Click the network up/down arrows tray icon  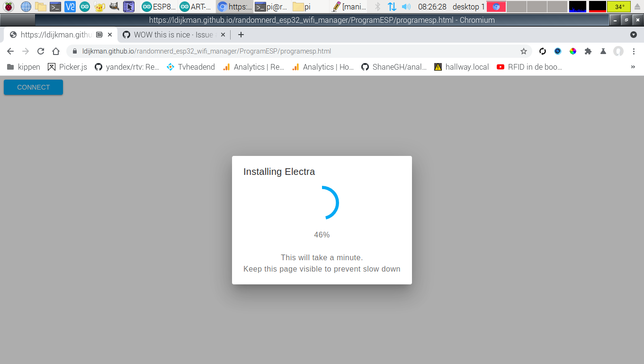click(x=393, y=7)
